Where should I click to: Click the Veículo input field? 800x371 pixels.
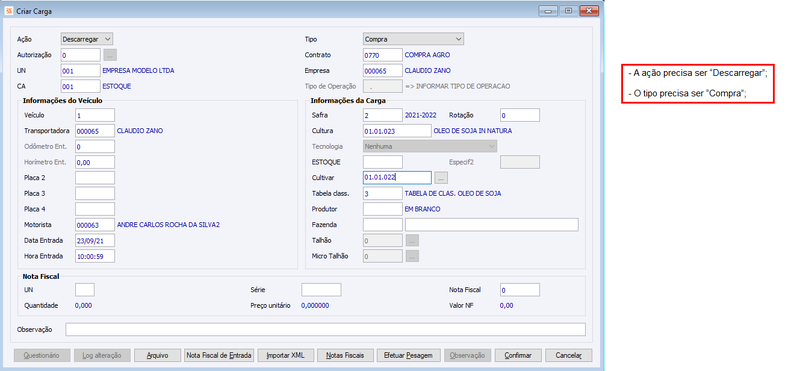[95, 115]
